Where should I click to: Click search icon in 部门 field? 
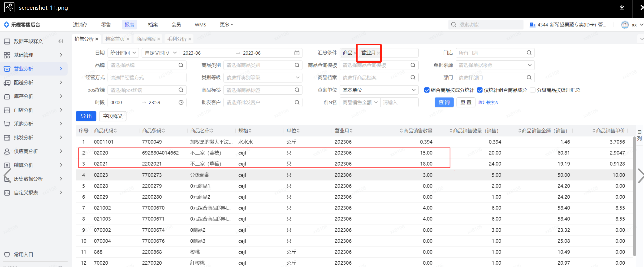coord(529,78)
